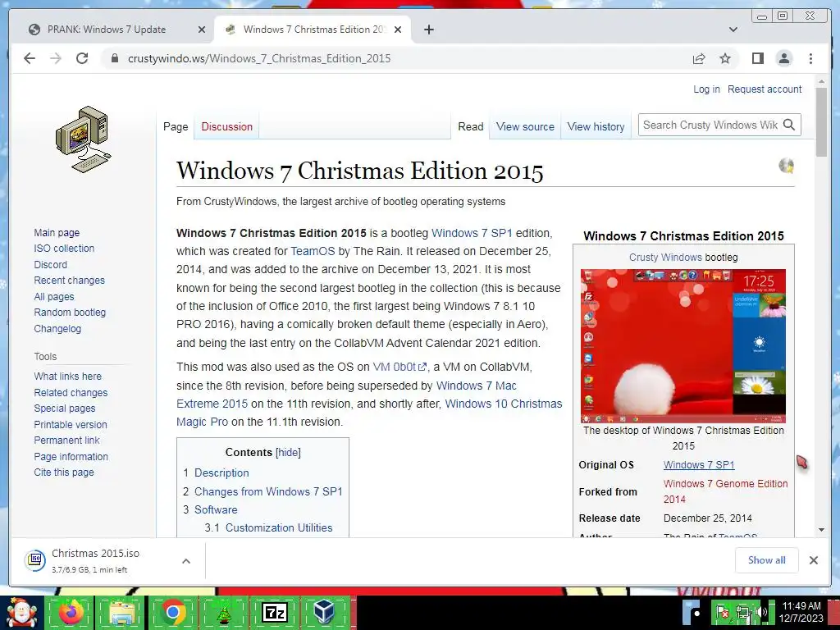This screenshot has height=630, width=840.
Task: Click the scrollbar down arrow
Action: pyautogui.click(x=821, y=530)
